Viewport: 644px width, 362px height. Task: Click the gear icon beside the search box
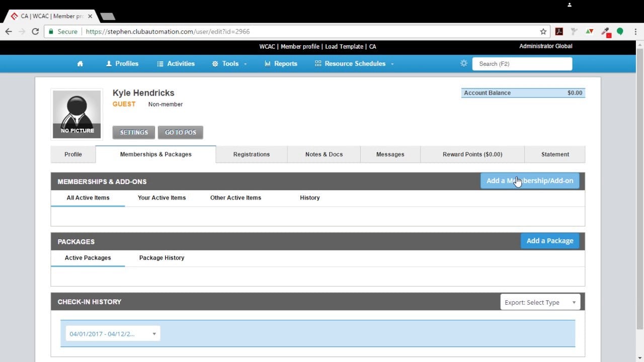tap(463, 63)
